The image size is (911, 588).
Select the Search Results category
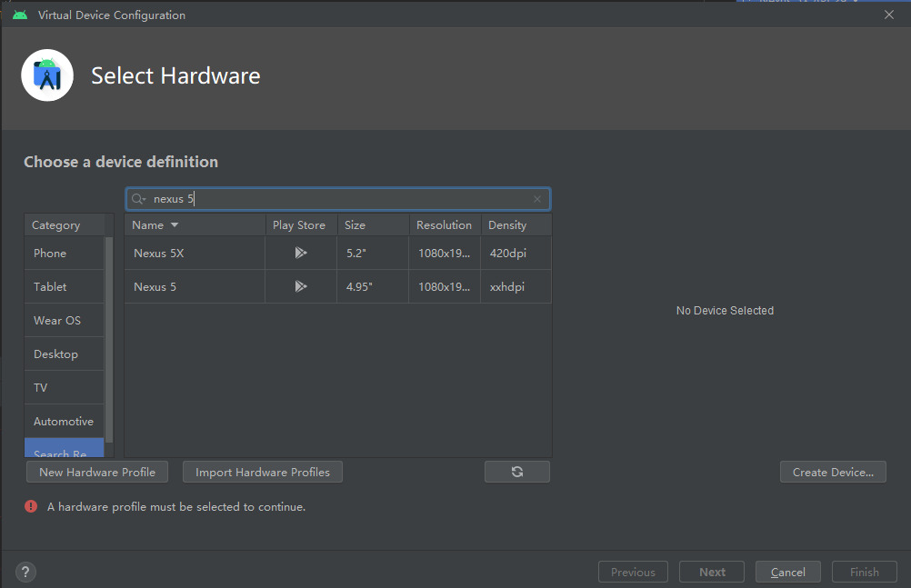point(64,449)
